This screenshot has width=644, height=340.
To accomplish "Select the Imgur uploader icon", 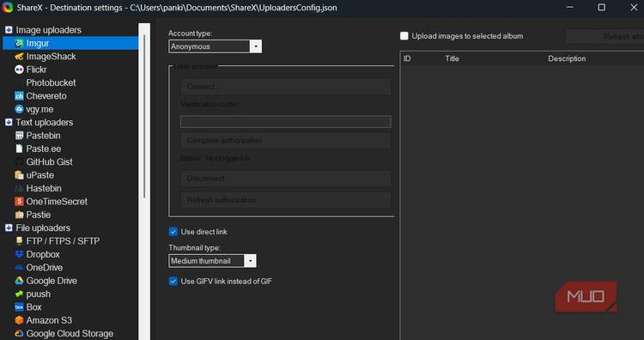I will coord(19,43).
